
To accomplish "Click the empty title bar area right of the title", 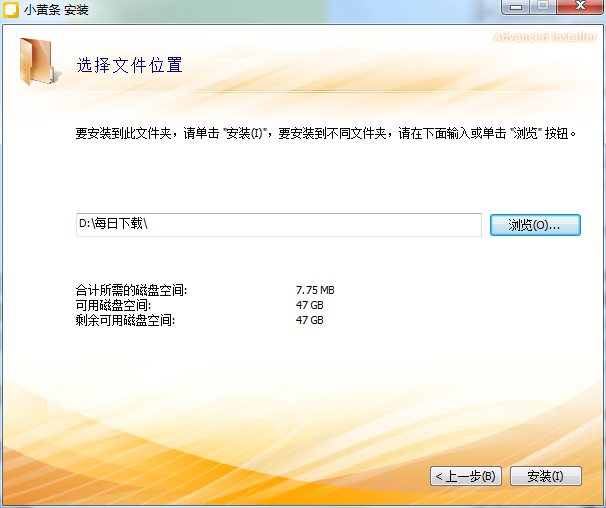I will (300, 9).
